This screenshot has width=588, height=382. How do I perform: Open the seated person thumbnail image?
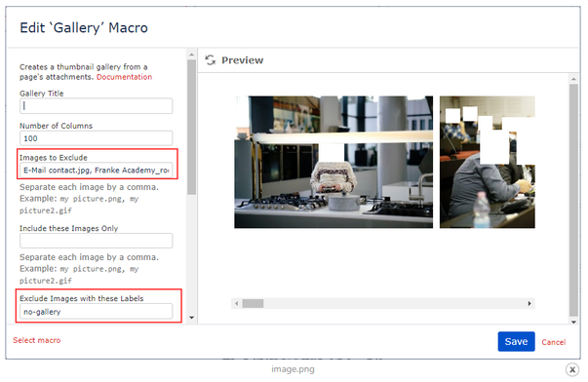[488, 162]
